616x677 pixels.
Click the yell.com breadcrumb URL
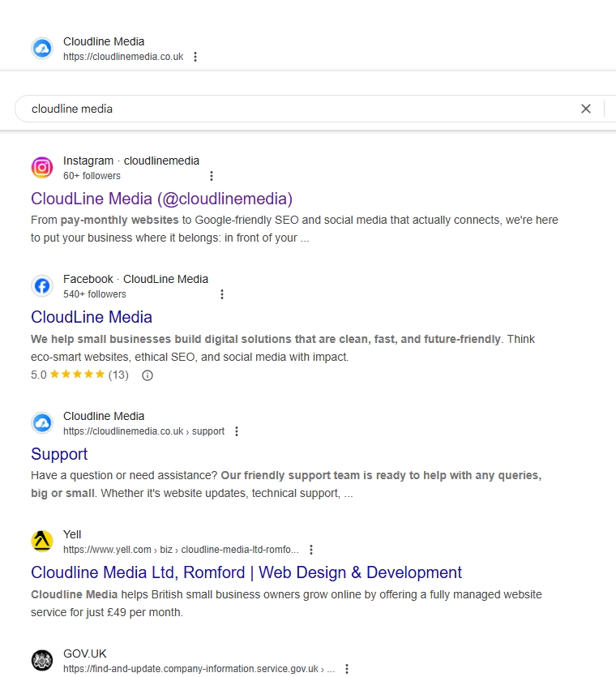[x=181, y=550]
